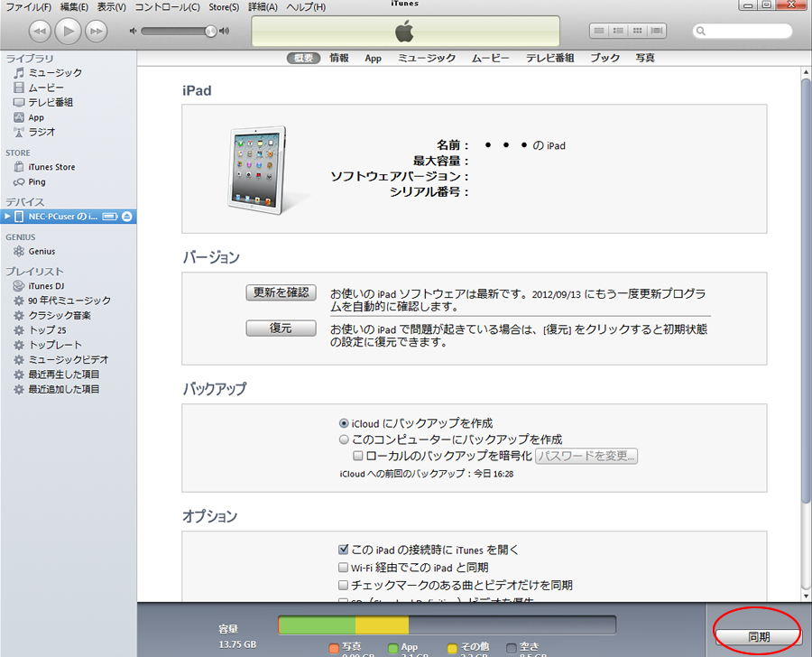This screenshot has width=812, height=657.
Task: Switch to the テレビ番組 tab
Action: pyautogui.click(x=550, y=58)
